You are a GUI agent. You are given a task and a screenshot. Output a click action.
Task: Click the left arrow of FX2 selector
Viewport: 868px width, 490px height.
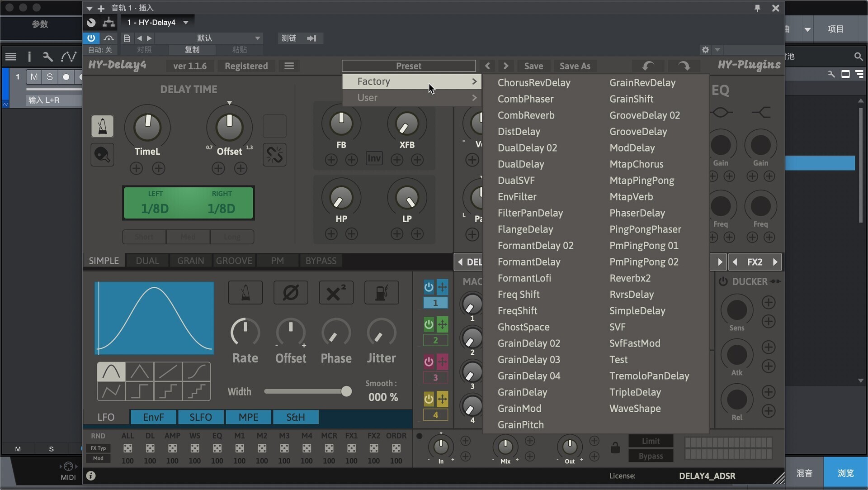click(x=735, y=262)
